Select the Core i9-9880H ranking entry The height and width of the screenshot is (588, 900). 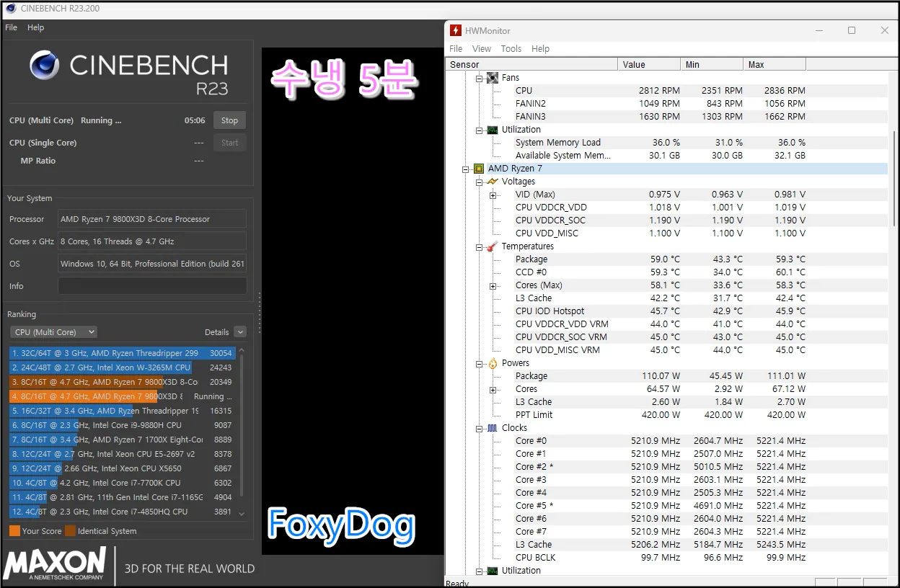[x=123, y=425]
